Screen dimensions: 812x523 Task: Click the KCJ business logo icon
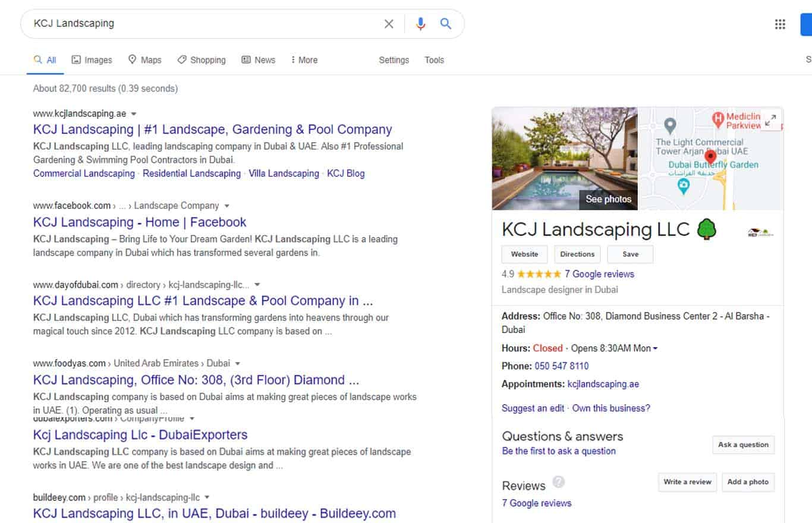pos(761,233)
